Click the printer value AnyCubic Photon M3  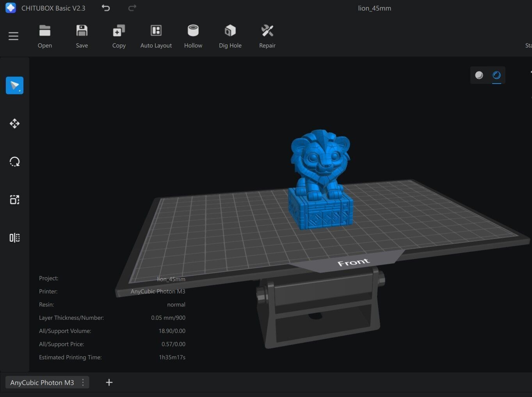point(158,292)
